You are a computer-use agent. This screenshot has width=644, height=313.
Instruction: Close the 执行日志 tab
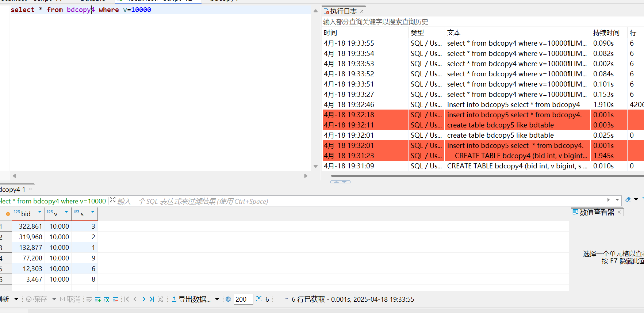pos(361,11)
